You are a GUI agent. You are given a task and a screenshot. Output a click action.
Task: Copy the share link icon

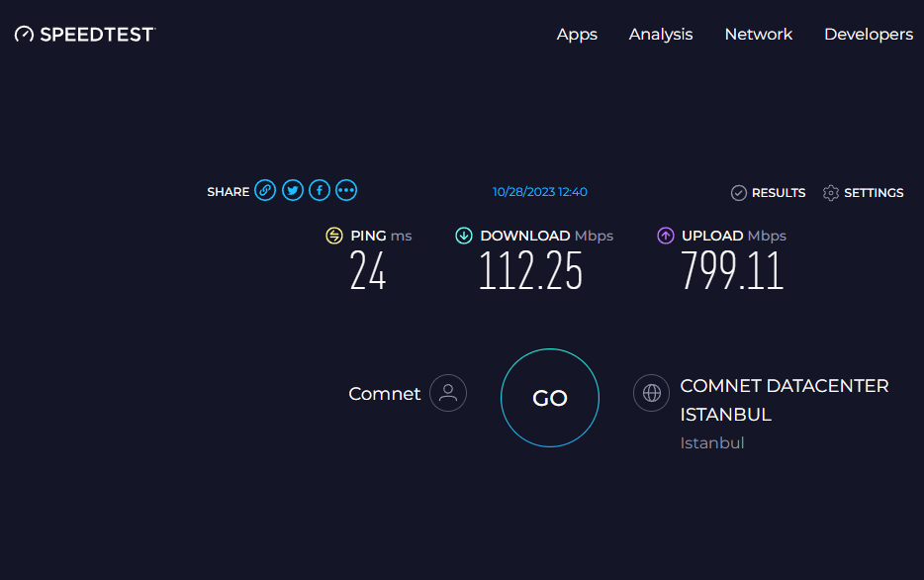(x=265, y=190)
